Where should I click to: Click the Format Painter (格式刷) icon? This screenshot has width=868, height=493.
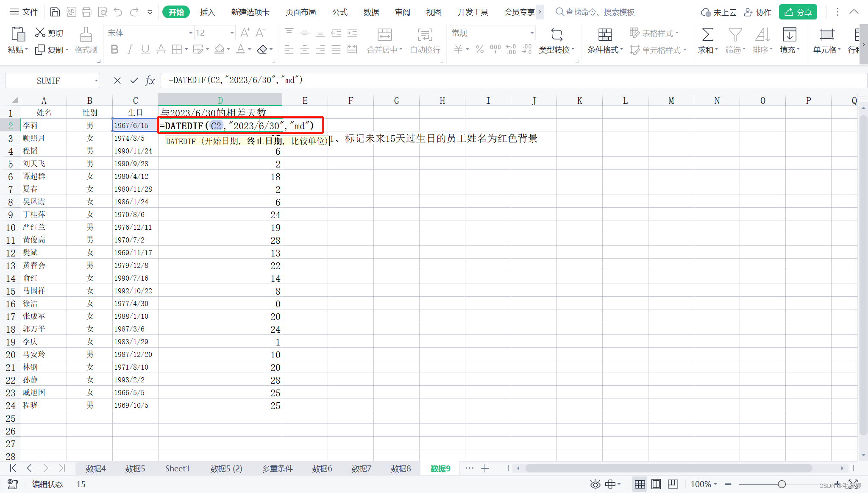coord(86,35)
